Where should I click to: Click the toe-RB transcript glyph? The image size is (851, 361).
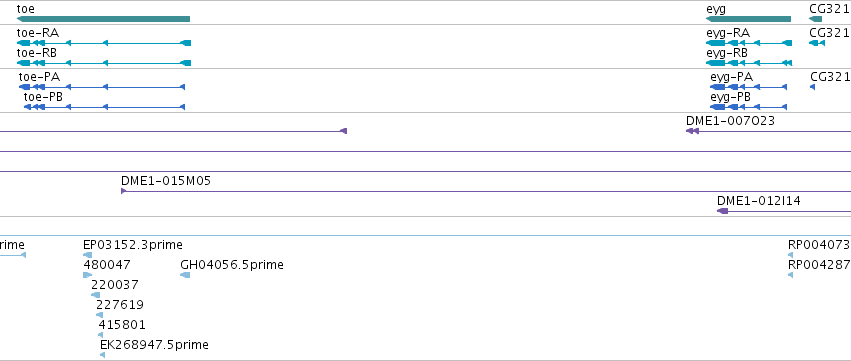(x=104, y=63)
